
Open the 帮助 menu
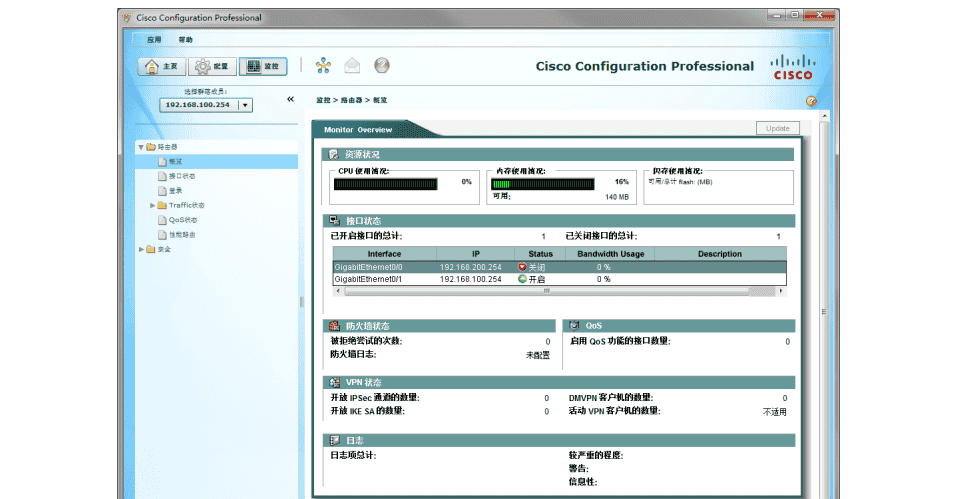185,40
